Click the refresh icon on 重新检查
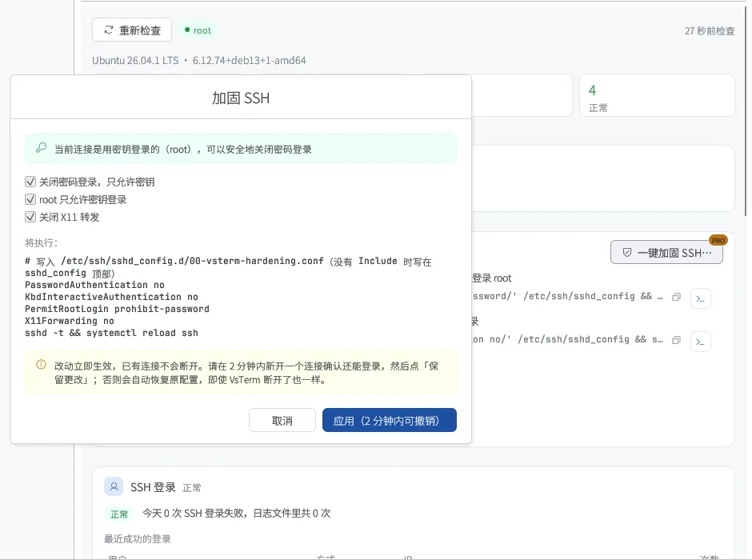This screenshot has width=752, height=560. coord(109,30)
